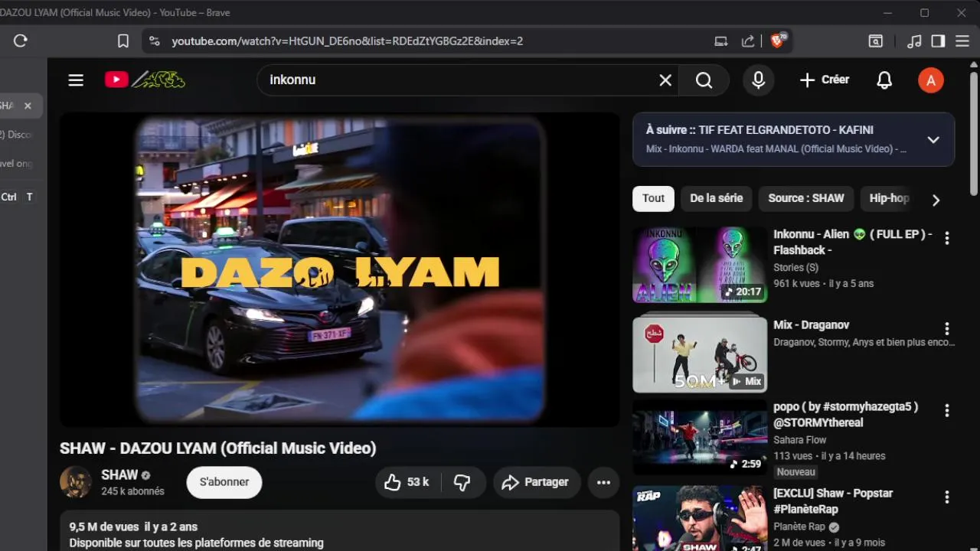The height and width of the screenshot is (551, 980).
Task: Open Planète Rap channel name
Action: pyautogui.click(x=800, y=527)
